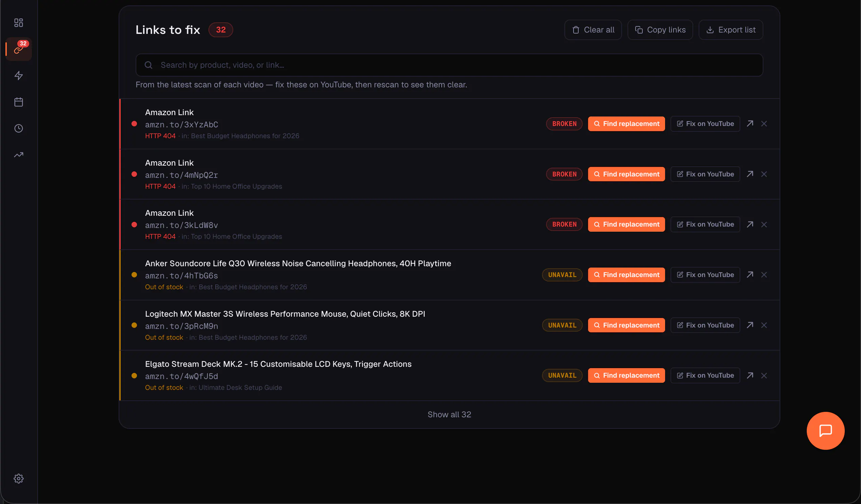Screen dimensions: 861x504
Task: Dismiss the amzn.to/3xYzAbC row
Action: point(764,124)
